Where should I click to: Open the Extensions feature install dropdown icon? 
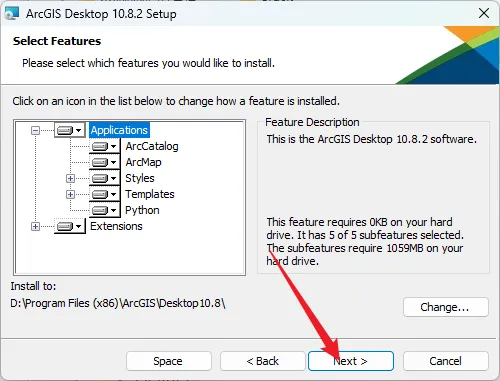[x=69, y=226]
